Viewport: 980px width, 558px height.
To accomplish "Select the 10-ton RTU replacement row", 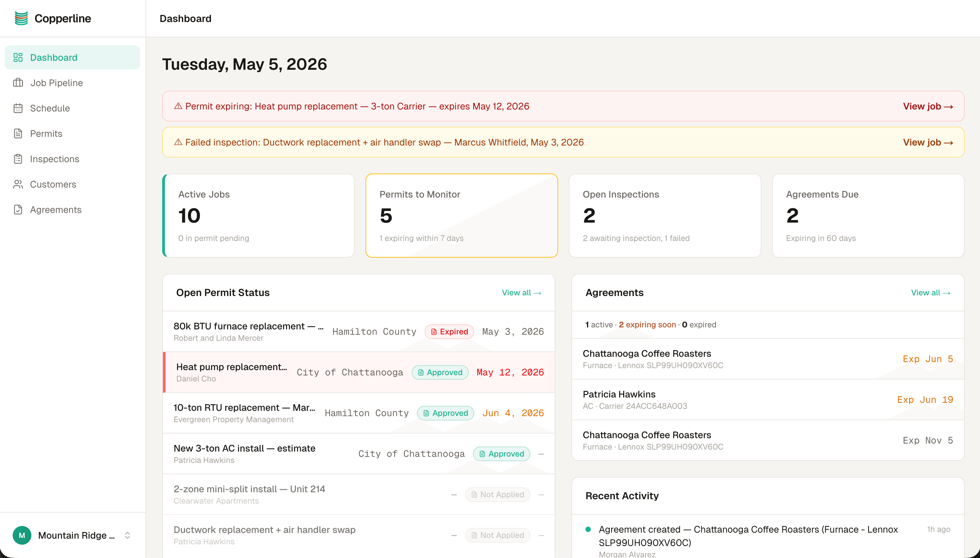I will click(x=359, y=413).
